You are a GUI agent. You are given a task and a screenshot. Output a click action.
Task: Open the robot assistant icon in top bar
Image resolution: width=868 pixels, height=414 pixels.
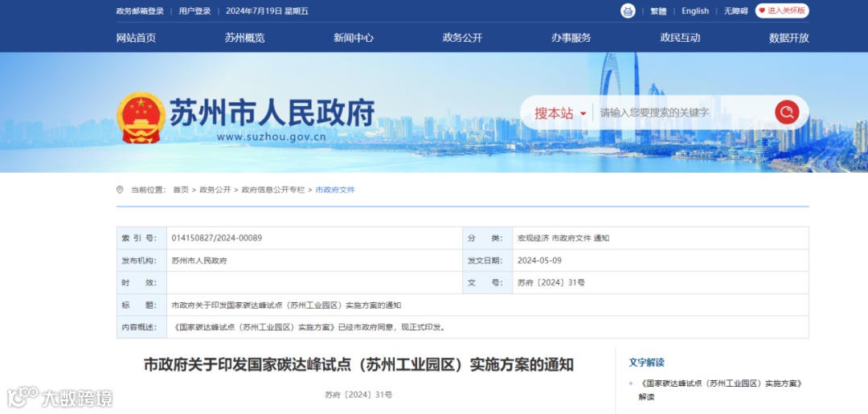point(628,11)
